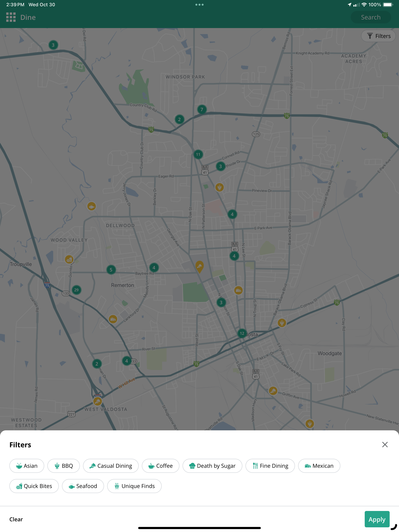Open the cluster of 2 near Country Club Rd
The width and height of the screenshot is (399, 532).
[x=179, y=119]
